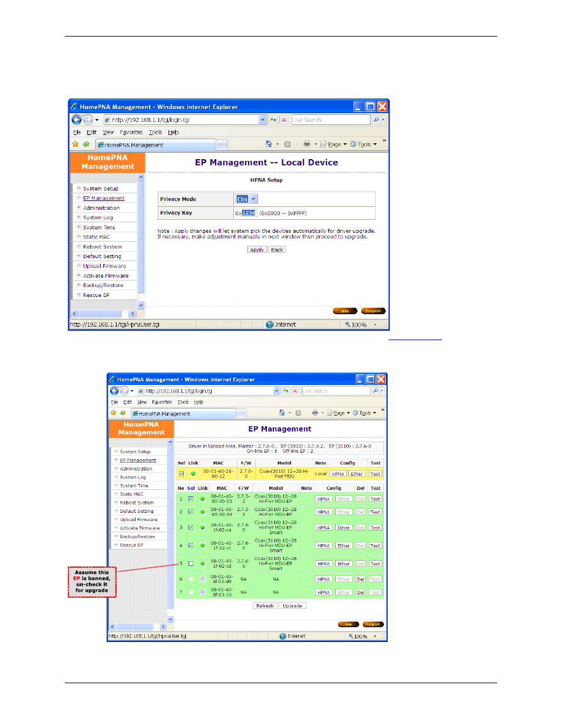Click Upgrade button below EP table

tap(292, 605)
